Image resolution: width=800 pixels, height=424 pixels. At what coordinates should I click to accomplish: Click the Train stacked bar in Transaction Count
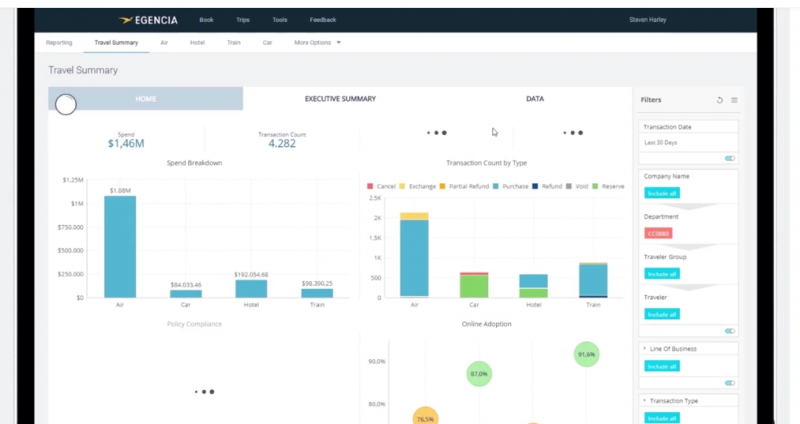coord(593,280)
